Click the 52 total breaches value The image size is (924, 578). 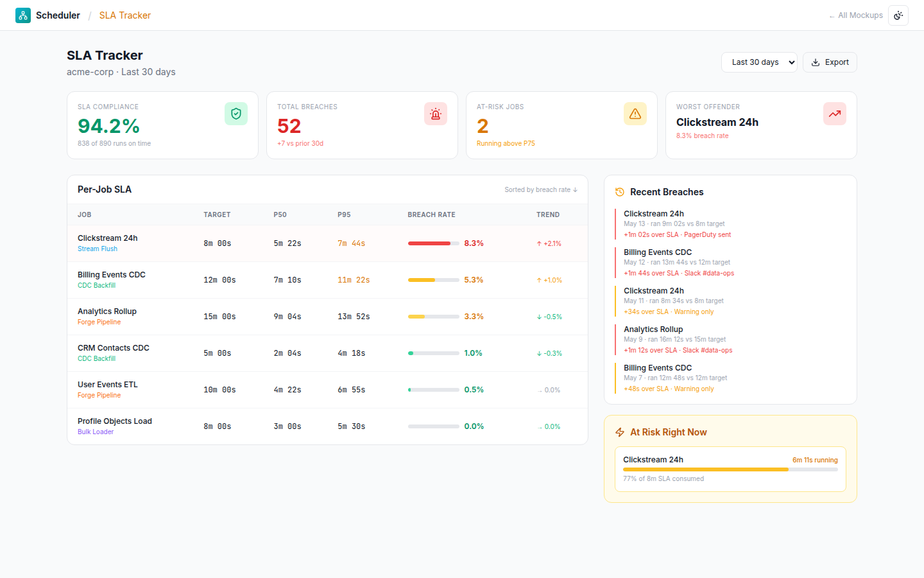pos(289,126)
